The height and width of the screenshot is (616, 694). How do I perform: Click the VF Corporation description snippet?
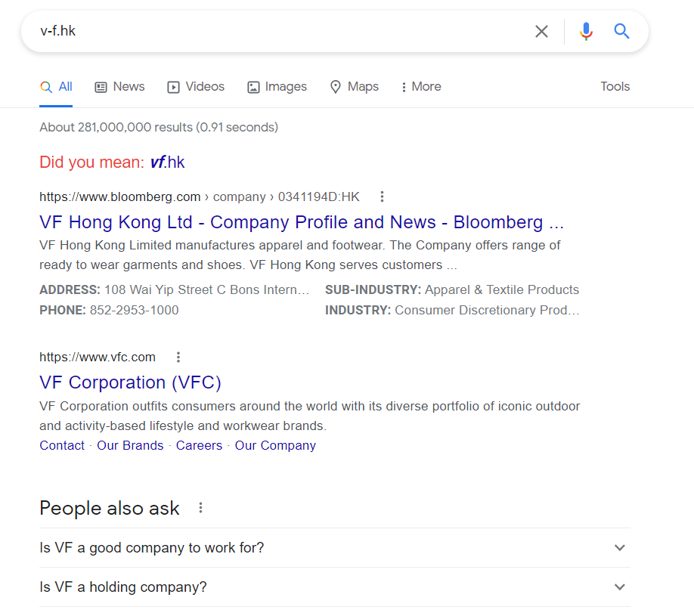tap(309, 416)
